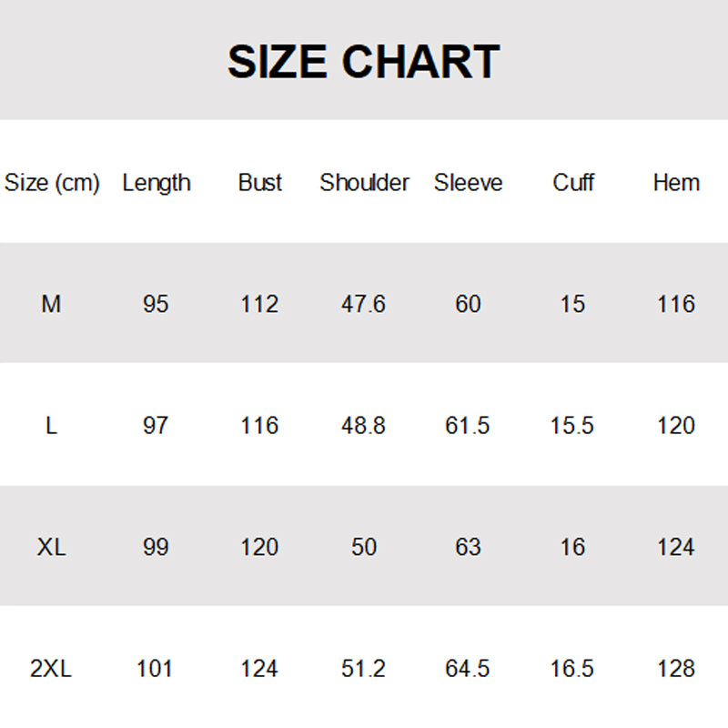728x728 pixels.
Task: Click the XL size row label
Action: 52,547
